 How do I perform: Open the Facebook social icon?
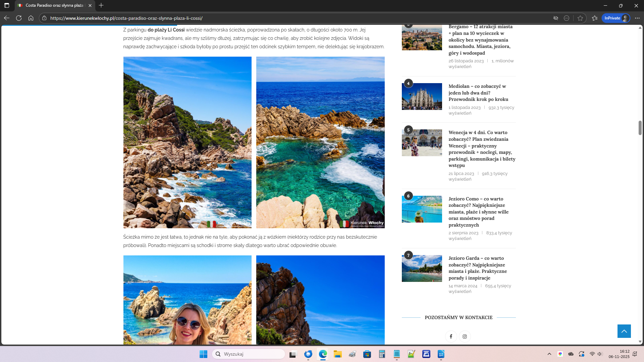451,336
